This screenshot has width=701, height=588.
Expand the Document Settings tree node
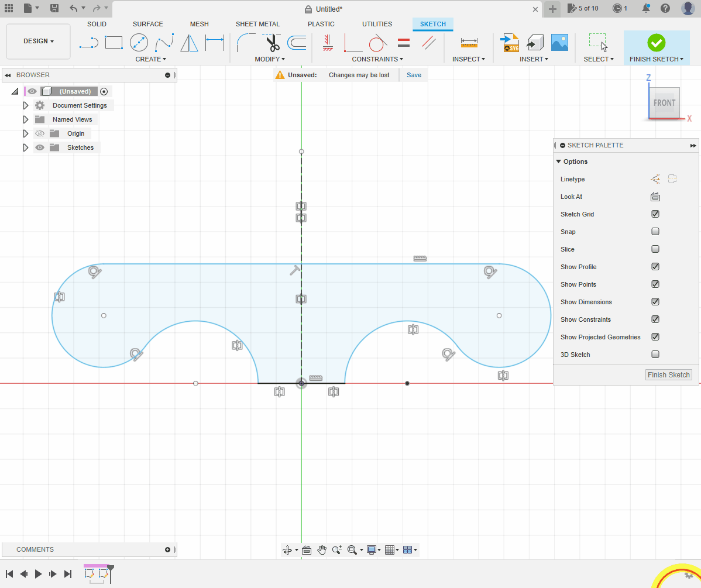click(x=25, y=105)
